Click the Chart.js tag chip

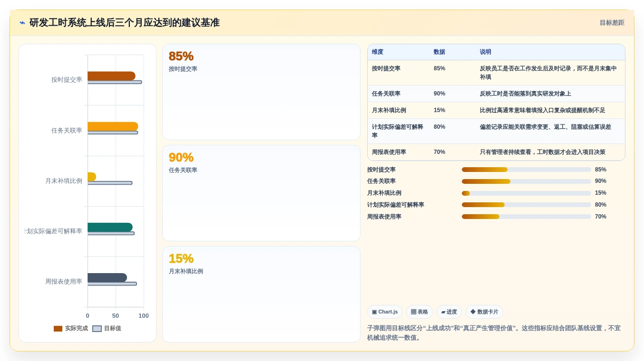point(385,312)
